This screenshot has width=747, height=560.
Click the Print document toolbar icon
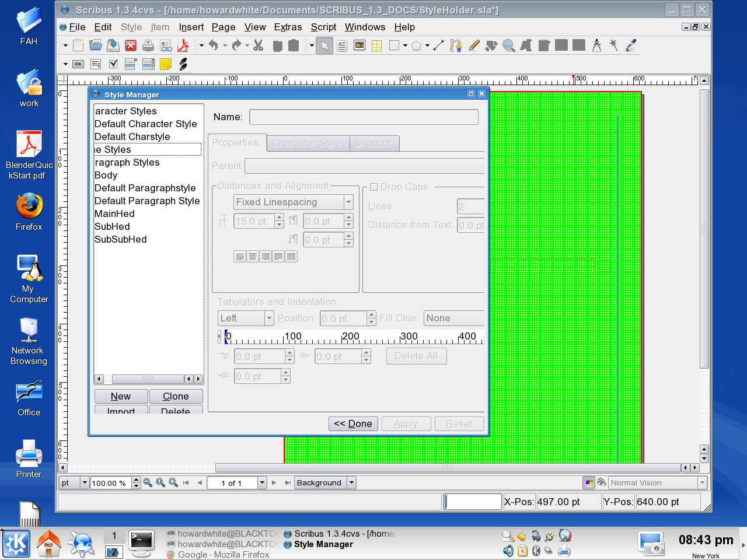pos(148,45)
